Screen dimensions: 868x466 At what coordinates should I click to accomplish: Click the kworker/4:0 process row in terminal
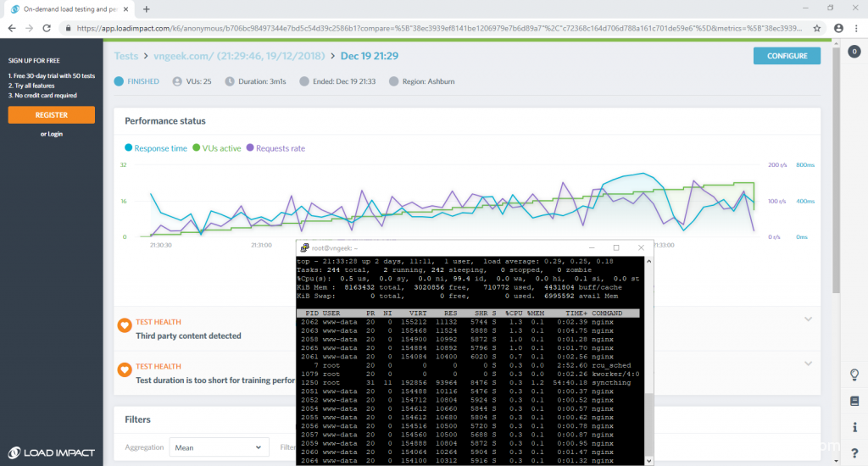pos(468,374)
